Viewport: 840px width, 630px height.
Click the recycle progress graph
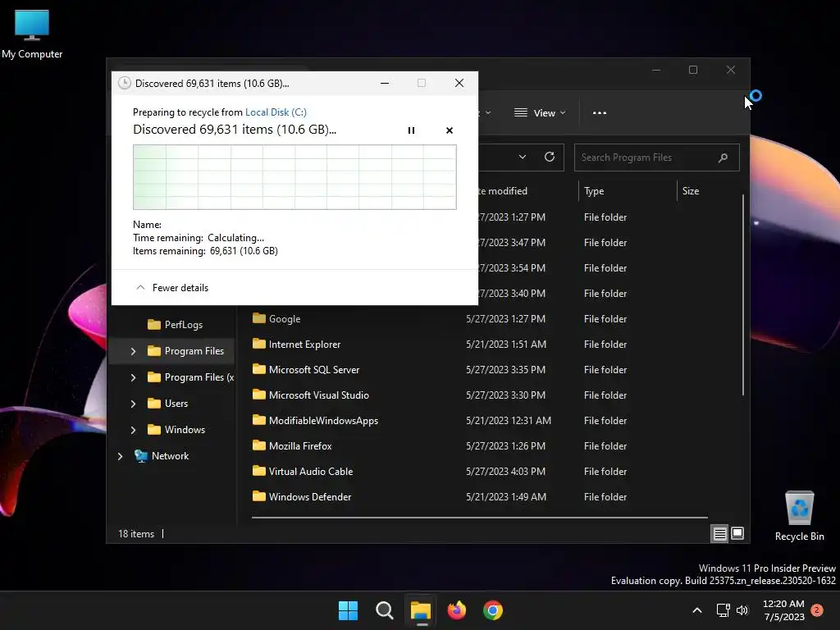pyautogui.click(x=294, y=177)
